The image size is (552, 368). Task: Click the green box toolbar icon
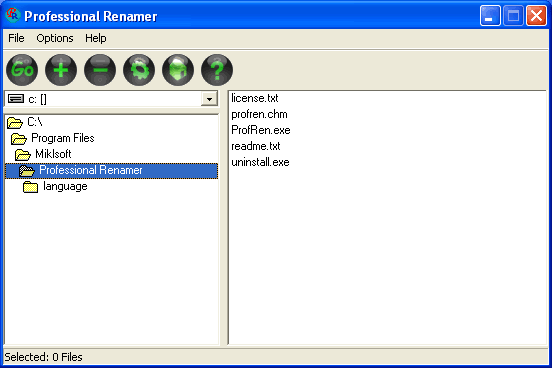(178, 70)
